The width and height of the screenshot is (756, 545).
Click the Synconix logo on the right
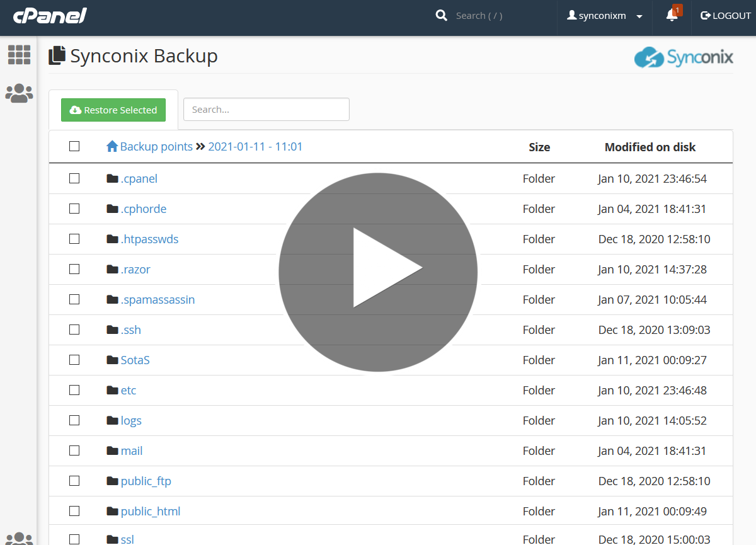click(684, 57)
